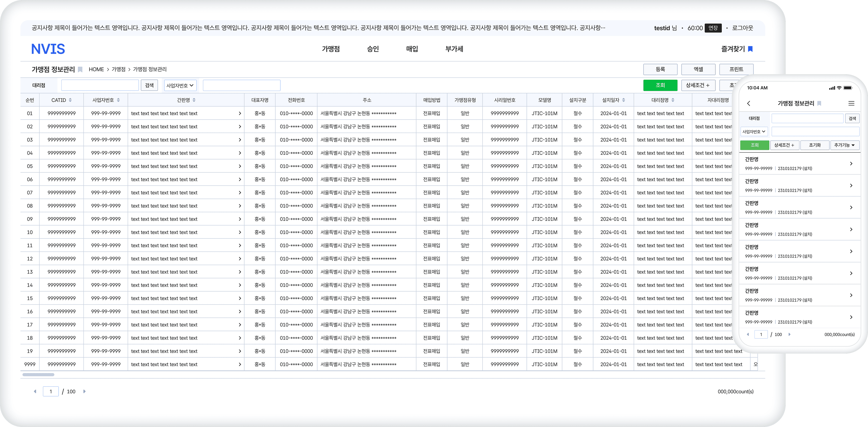
Task: Expand 추가기능 dropdown in mobile view
Action: (845, 145)
